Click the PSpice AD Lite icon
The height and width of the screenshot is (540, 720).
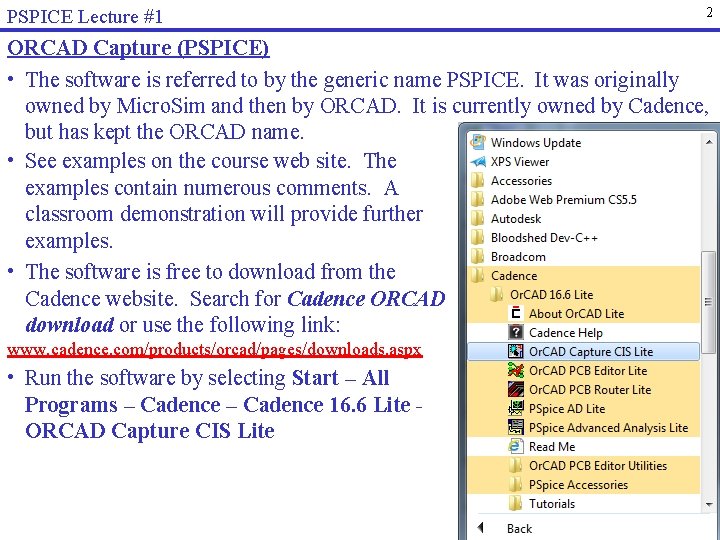[x=516, y=408]
